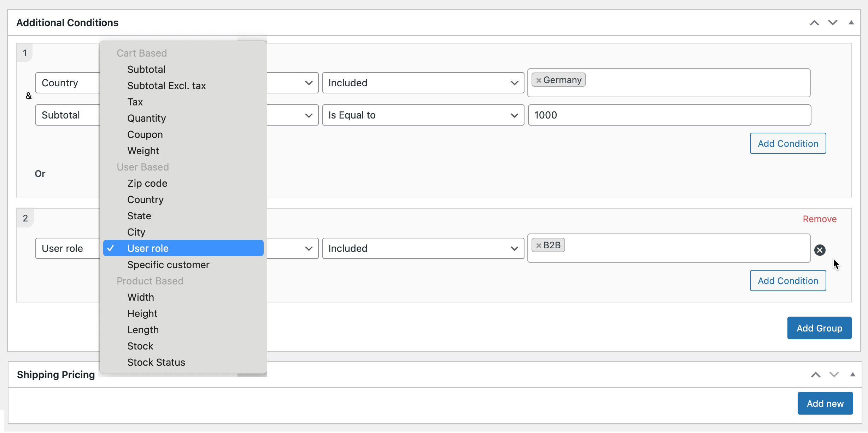Choose Stock Status option
This screenshot has height=433, width=868.
pos(156,362)
